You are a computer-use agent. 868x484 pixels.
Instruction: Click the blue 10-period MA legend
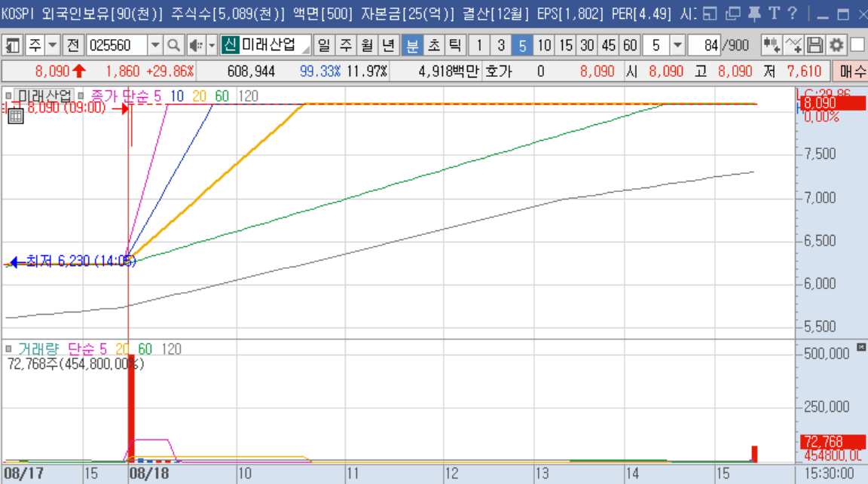coord(176,96)
